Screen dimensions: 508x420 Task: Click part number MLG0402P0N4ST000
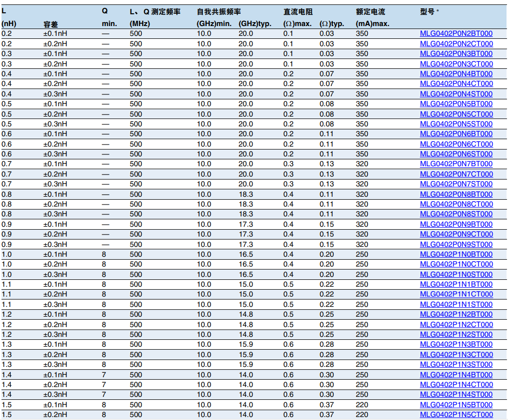point(456,94)
